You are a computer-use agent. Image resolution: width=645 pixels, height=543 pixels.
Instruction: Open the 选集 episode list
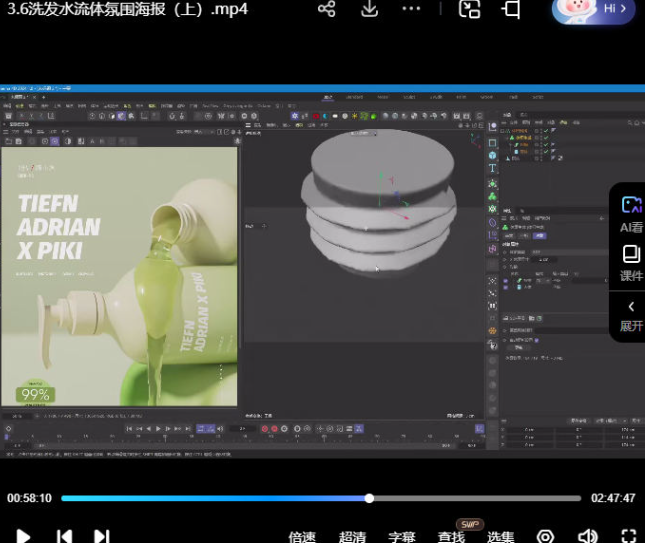pos(501,537)
